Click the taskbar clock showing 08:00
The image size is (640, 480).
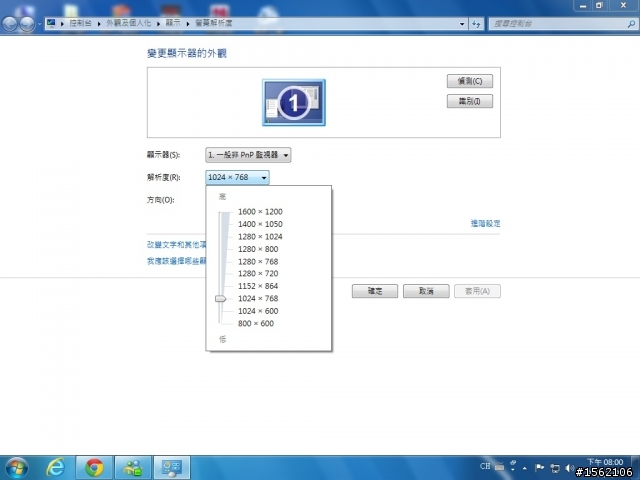coord(605,462)
